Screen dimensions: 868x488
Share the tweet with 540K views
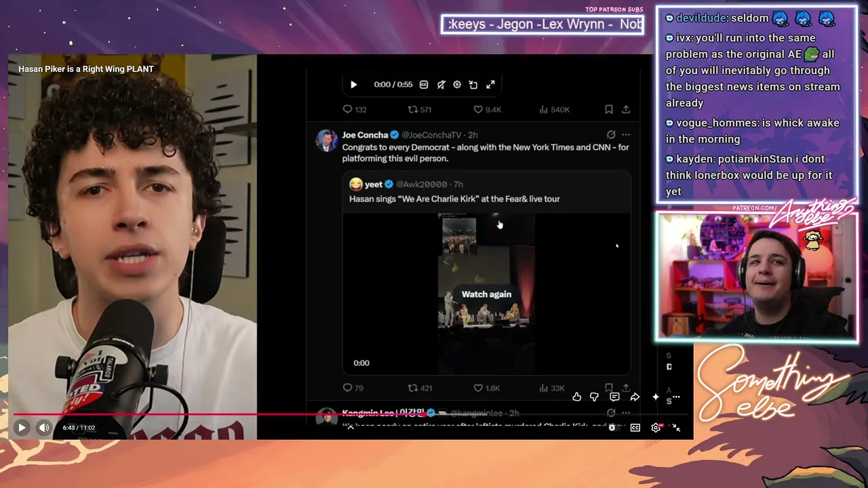click(x=626, y=109)
